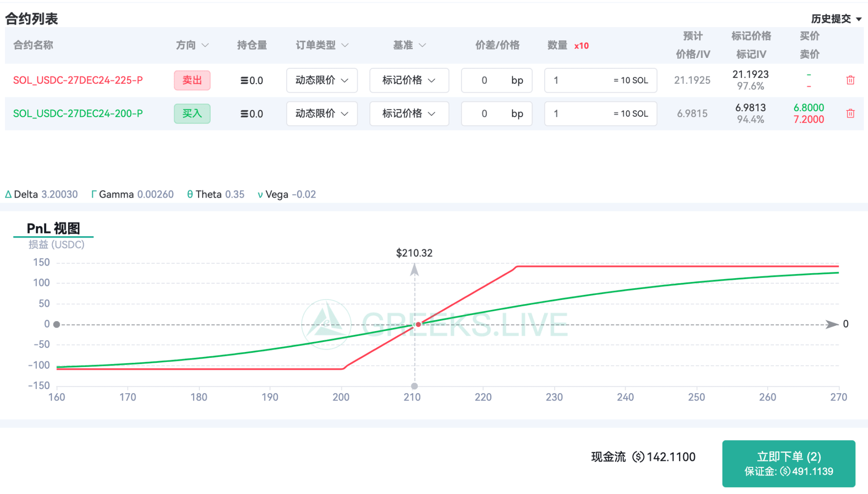Open 动态限价 order type dropdown for 200-P
Viewport: 868px width, 494px height.
pos(322,114)
